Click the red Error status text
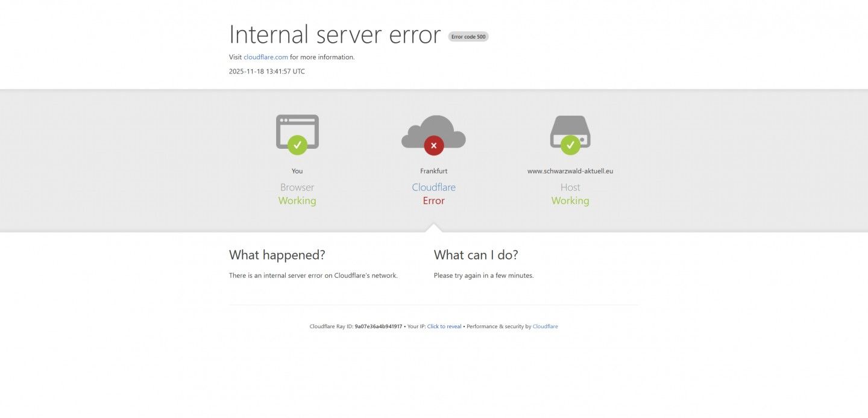The height and width of the screenshot is (418, 868). click(433, 201)
